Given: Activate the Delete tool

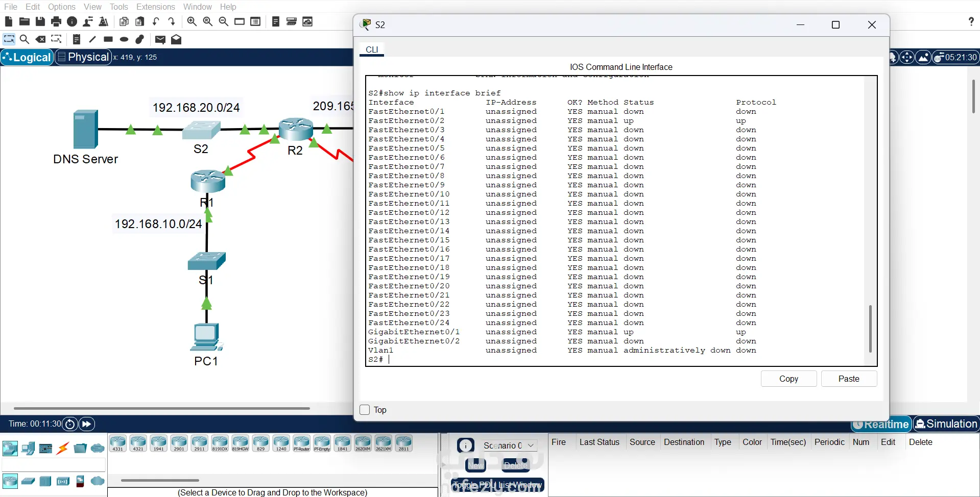Looking at the screenshot, I should point(40,39).
